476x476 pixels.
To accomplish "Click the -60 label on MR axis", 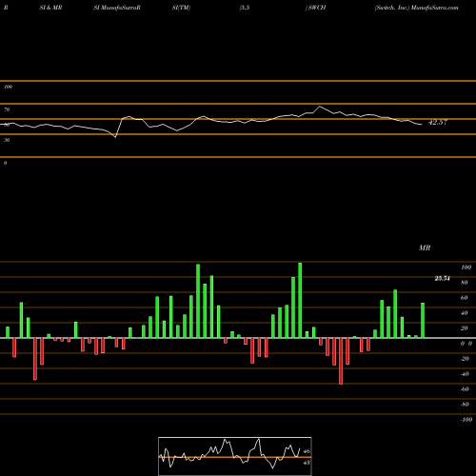I will [465, 389].
